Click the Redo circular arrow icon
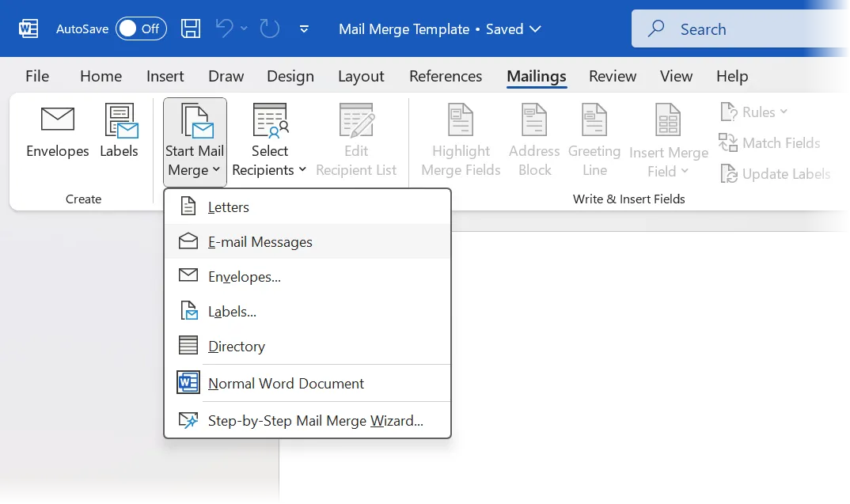This screenshot has width=850, height=504. [269, 28]
